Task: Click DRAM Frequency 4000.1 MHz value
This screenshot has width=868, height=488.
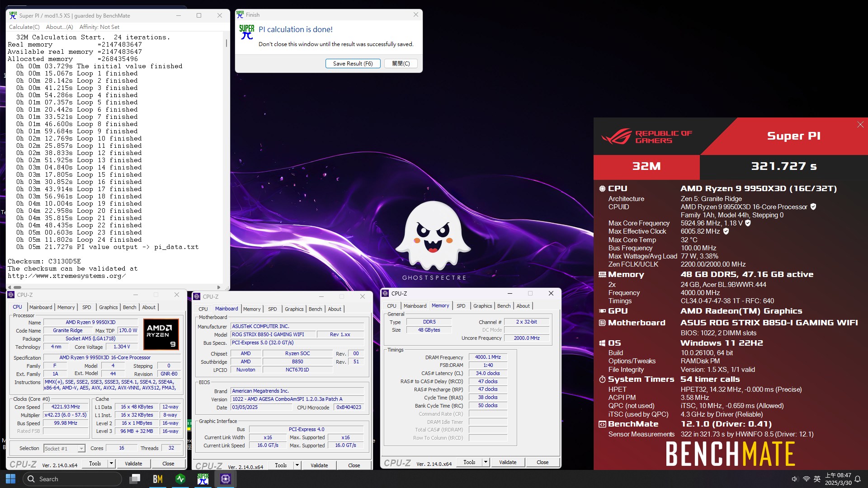Action: point(488,357)
